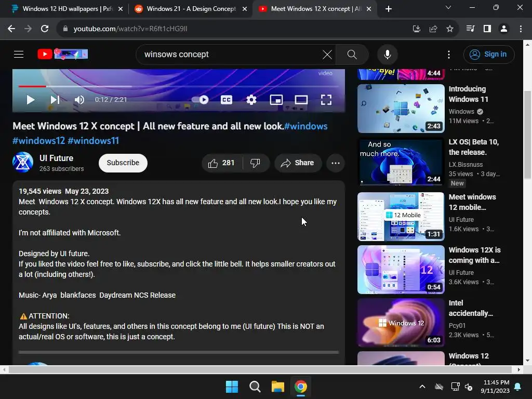
Task: Go to YouTube home logo
Action: (62, 54)
